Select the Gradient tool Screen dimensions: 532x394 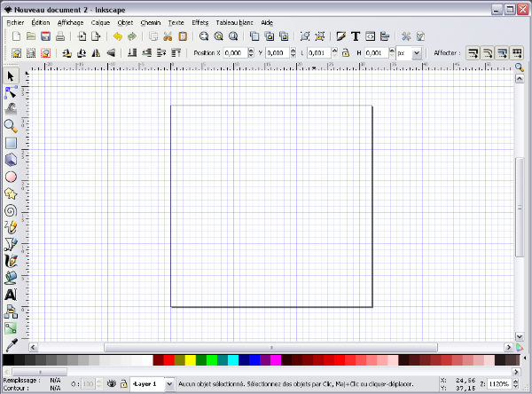pyautogui.click(x=11, y=328)
